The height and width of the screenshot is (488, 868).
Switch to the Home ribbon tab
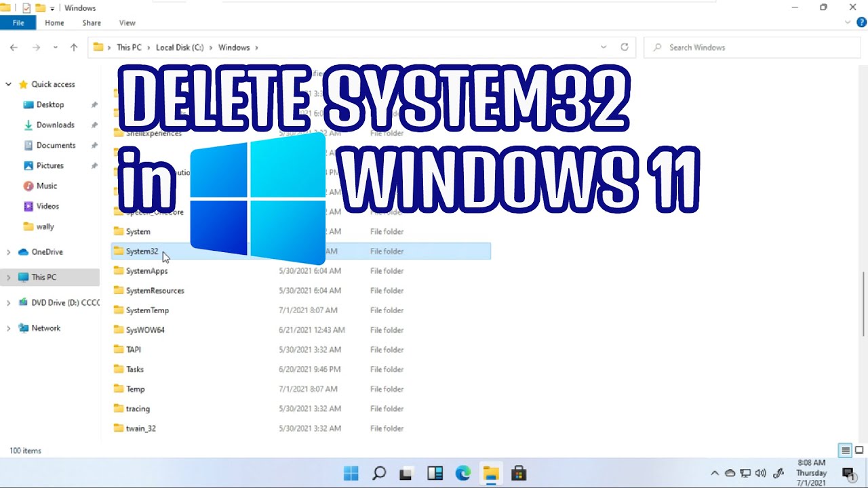(x=54, y=22)
